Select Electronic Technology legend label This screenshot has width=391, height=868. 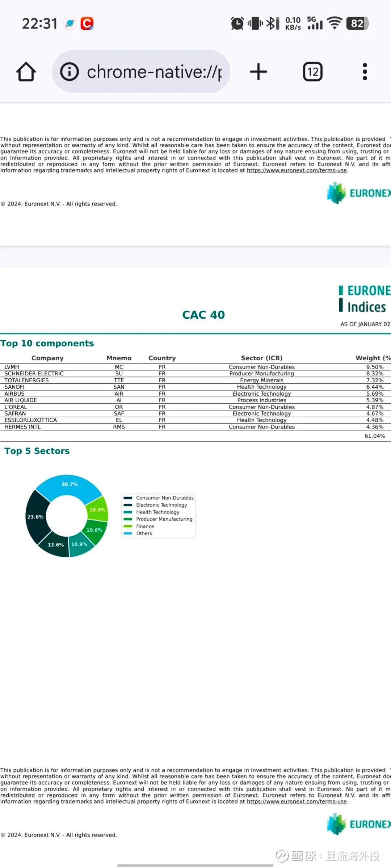(x=161, y=505)
